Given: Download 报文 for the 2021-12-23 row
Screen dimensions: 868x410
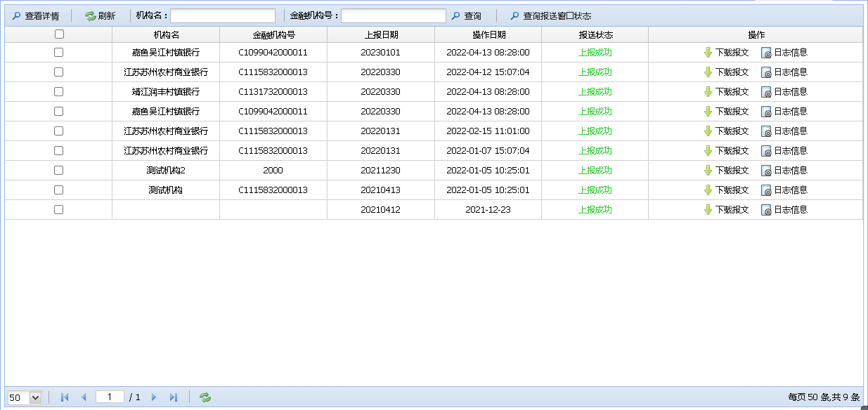Looking at the screenshot, I should [x=726, y=209].
